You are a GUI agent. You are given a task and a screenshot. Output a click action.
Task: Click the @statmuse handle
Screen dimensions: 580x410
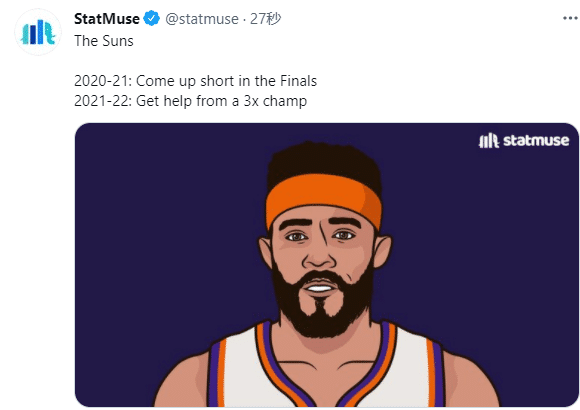pos(202,19)
